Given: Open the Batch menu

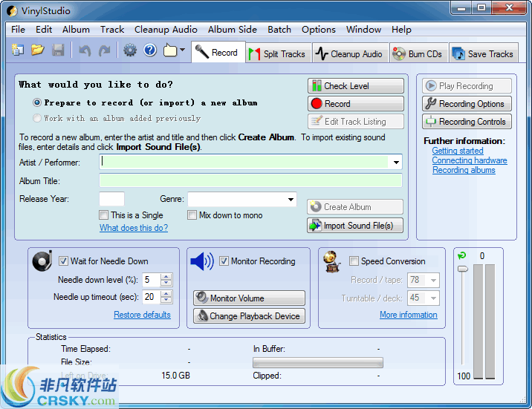Looking at the screenshot, I should click(x=279, y=30).
